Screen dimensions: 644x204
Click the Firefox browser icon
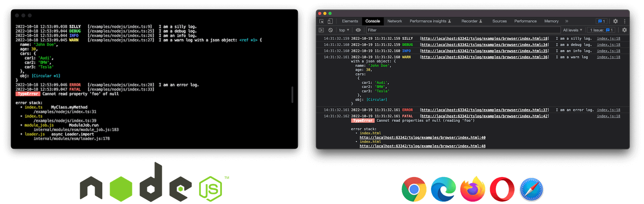click(473, 189)
